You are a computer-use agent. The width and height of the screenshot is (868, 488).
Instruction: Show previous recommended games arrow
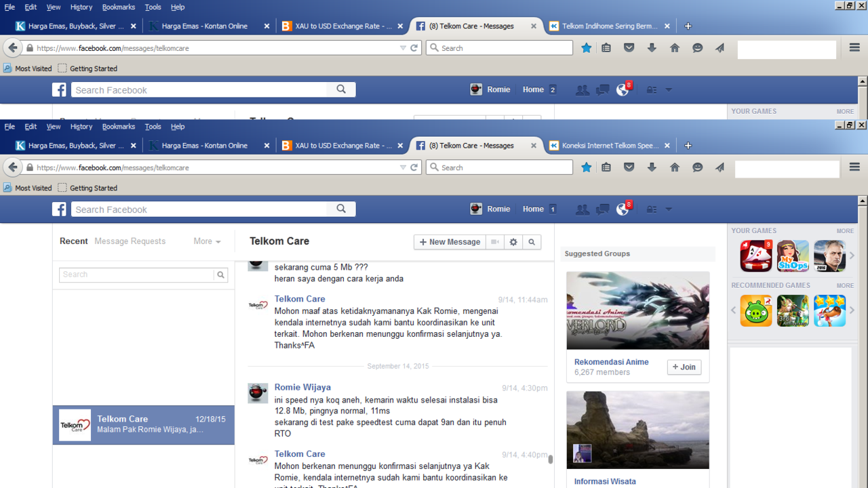tap(734, 310)
